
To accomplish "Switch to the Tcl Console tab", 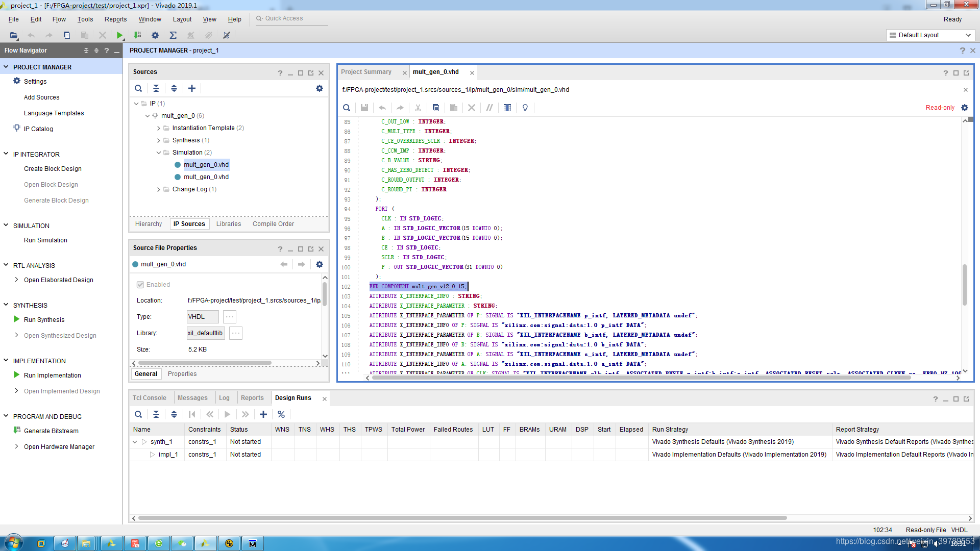I will point(150,398).
